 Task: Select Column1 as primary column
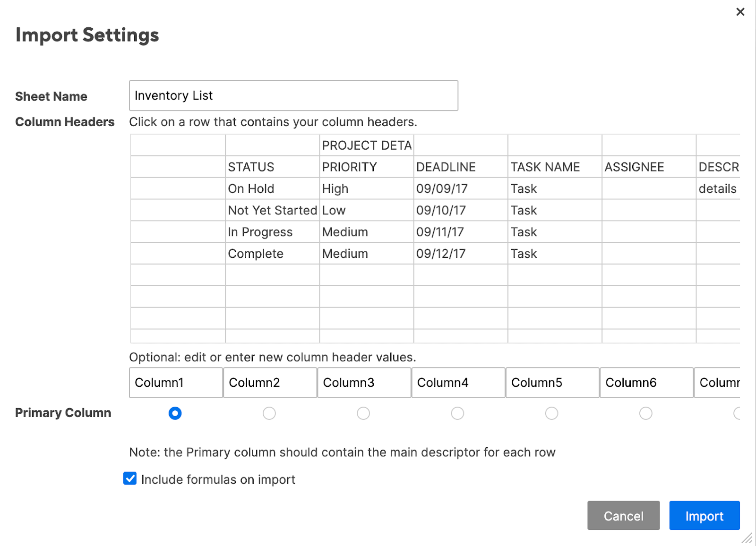pyautogui.click(x=175, y=413)
